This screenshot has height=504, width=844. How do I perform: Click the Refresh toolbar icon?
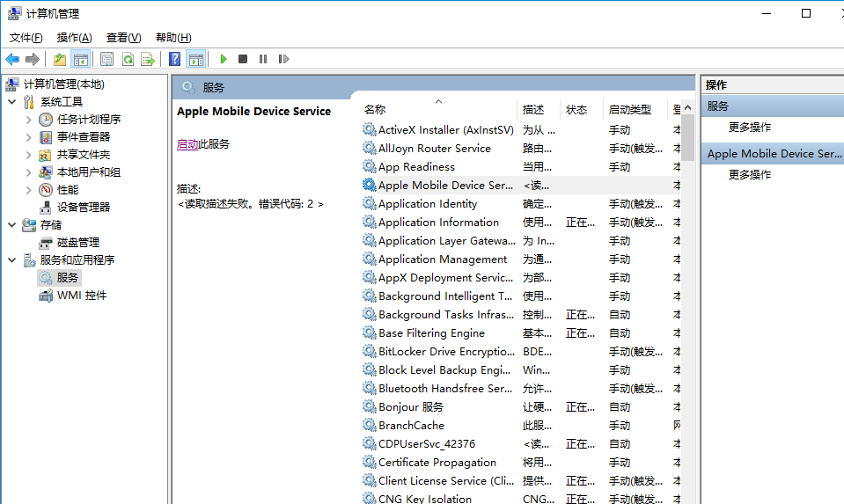coord(128,59)
